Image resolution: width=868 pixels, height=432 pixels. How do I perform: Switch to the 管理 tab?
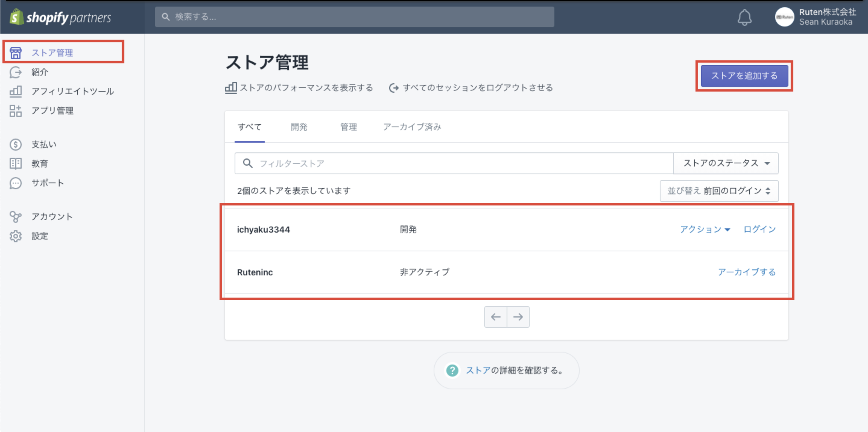click(x=348, y=127)
